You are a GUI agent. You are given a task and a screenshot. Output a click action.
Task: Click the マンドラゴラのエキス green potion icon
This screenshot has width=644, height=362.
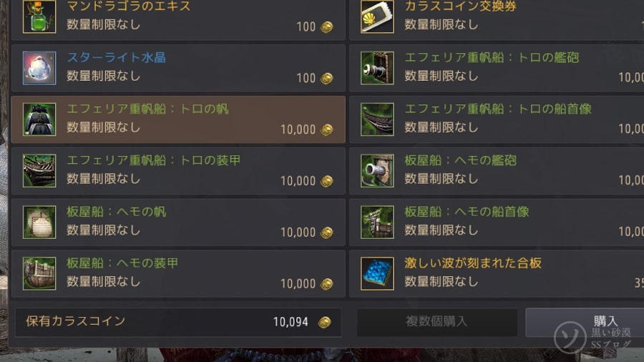point(39,16)
